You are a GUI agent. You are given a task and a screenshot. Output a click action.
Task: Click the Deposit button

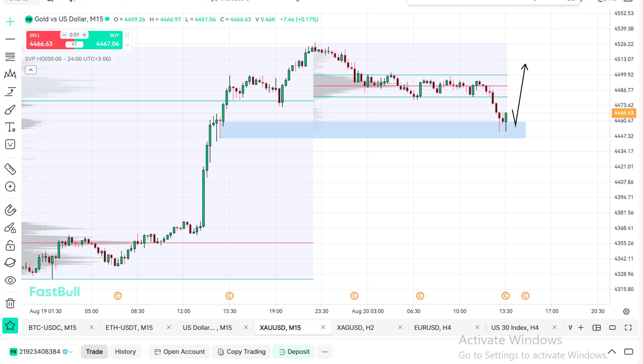(x=294, y=352)
